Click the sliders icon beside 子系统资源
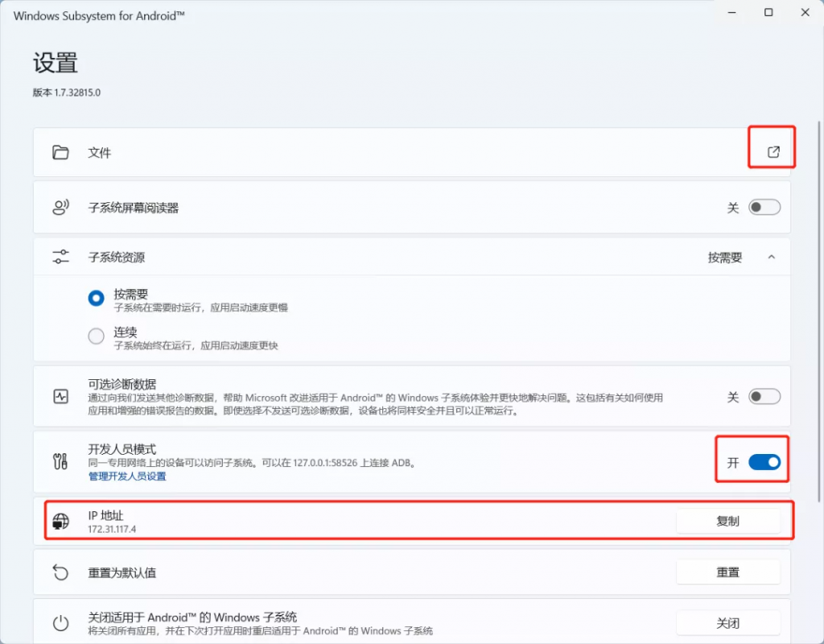Screen dimensions: 824x644 pos(60,257)
